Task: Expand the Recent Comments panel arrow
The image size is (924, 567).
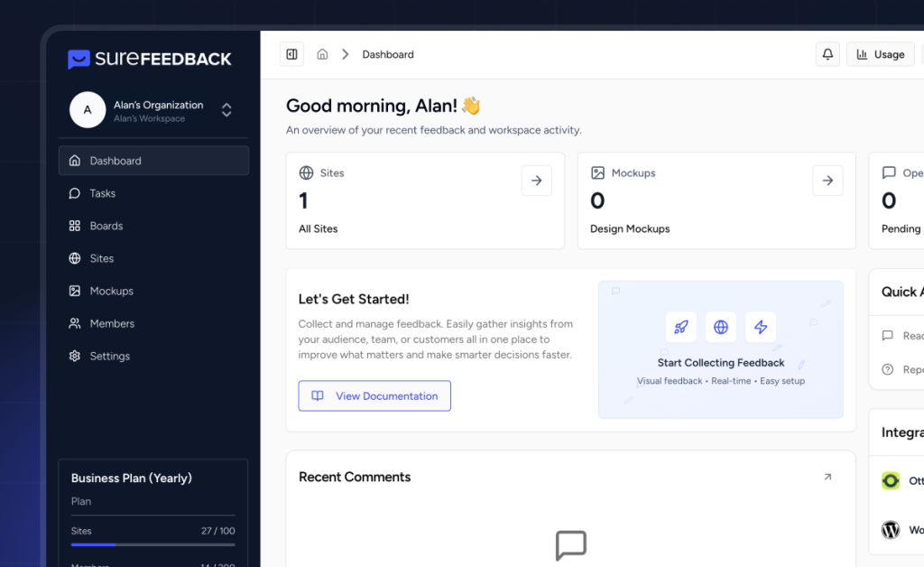Action: click(827, 477)
